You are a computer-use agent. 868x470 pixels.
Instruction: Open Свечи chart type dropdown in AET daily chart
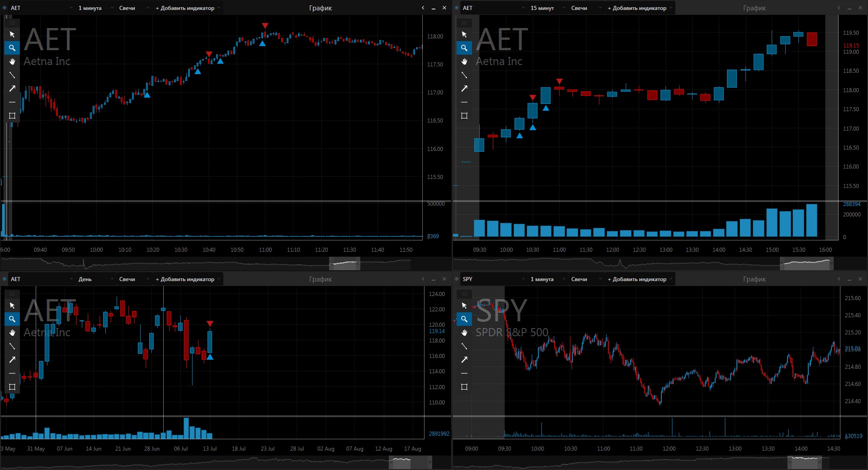click(x=133, y=279)
